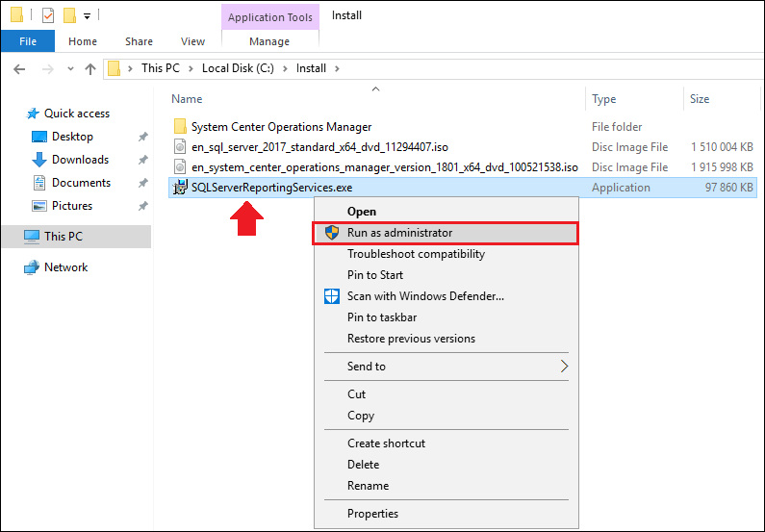Image resolution: width=765 pixels, height=532 pixels.
Task: Click the Back navigation arrow
Action: click(x=19, y=68)
